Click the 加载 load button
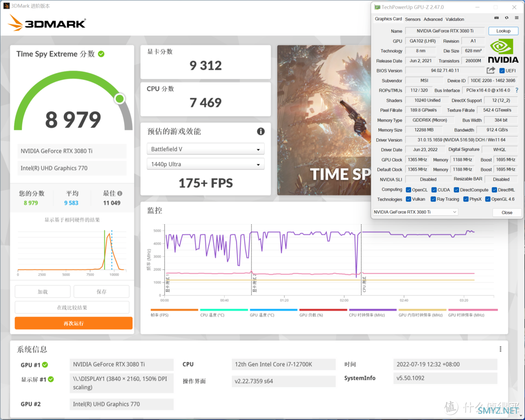The image size is (525, 420). click(42, 292)
